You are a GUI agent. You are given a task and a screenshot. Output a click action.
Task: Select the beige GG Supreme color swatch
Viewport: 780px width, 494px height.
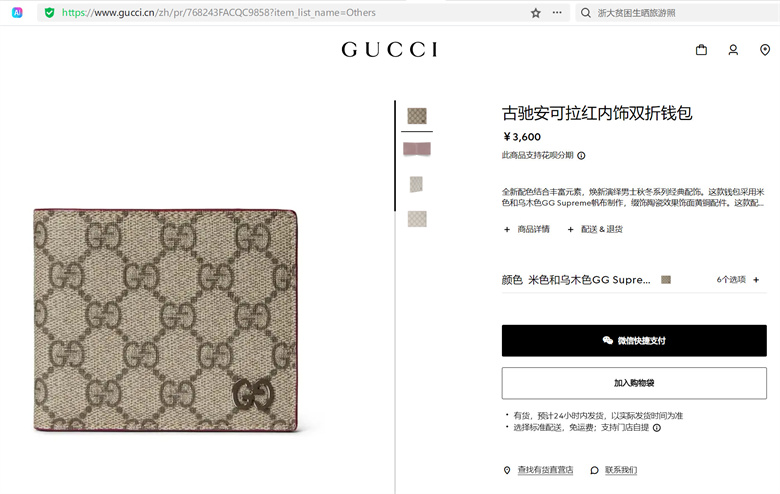click(666, 280)
